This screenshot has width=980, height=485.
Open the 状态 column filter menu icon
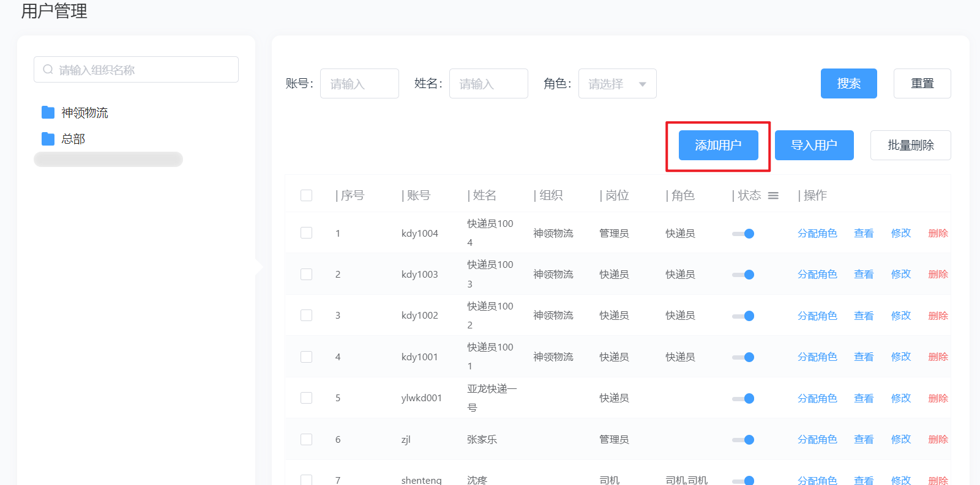tap(773, 196)
